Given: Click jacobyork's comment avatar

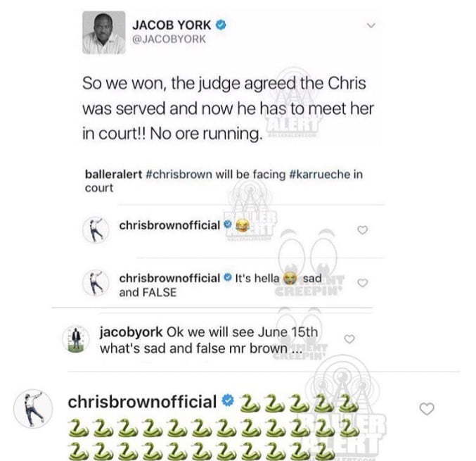Looking at the screenshot, I should tap(76, 339).
